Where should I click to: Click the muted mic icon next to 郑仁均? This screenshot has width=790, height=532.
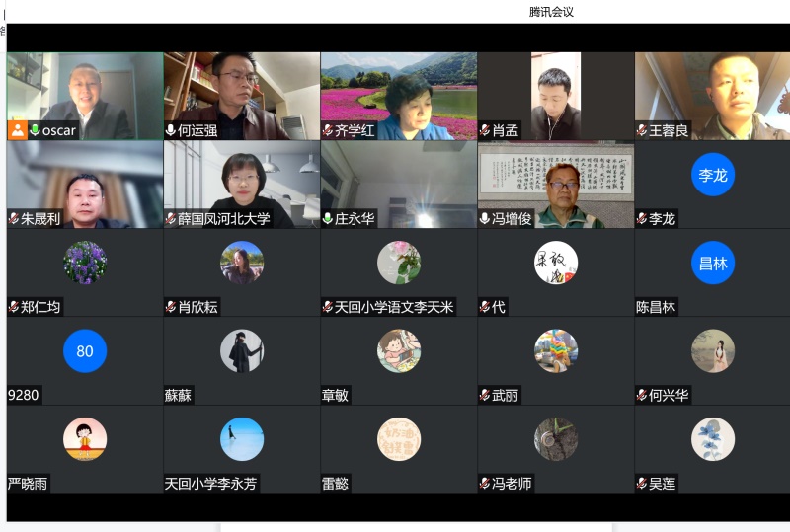click(x=14, y=307)
